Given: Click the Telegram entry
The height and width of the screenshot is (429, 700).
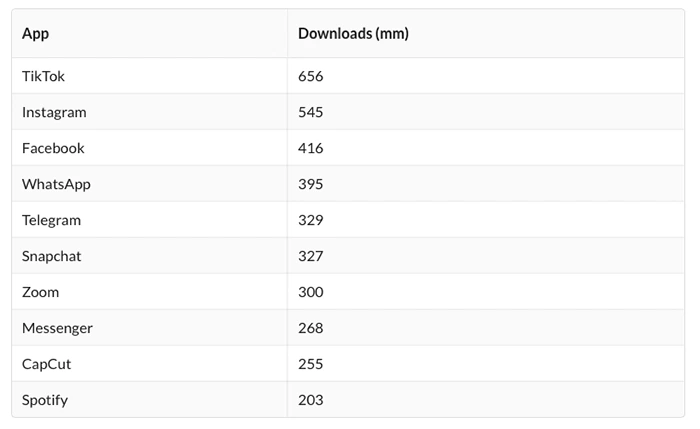Looking at the screenshot, I should 51,221.
